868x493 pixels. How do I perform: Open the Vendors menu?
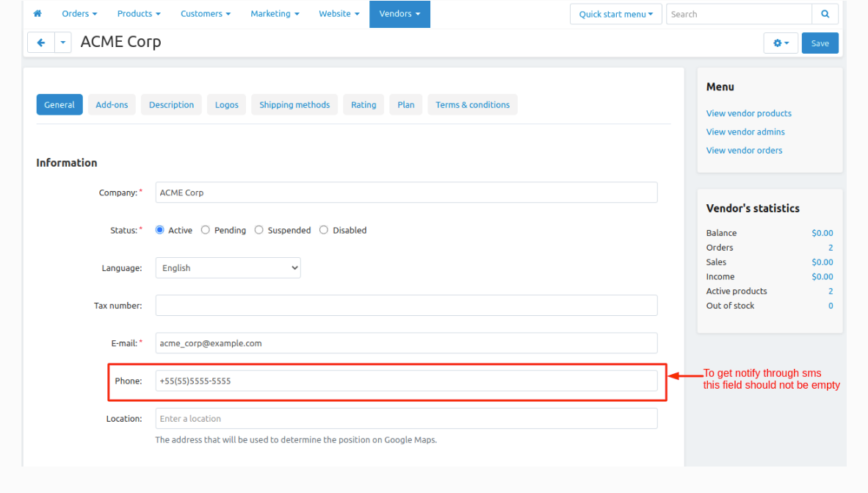click(399, 14)
